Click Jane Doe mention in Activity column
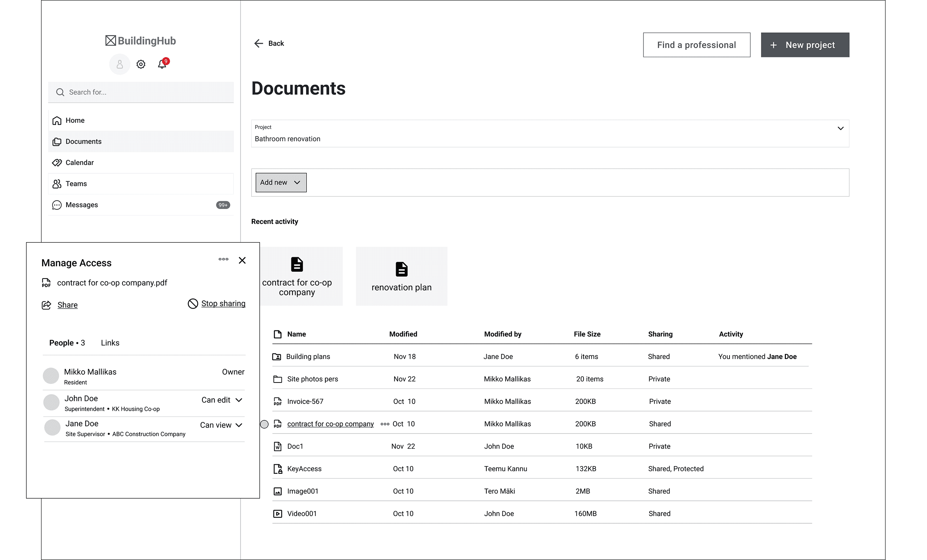927x560 pixels. [782, 357]
